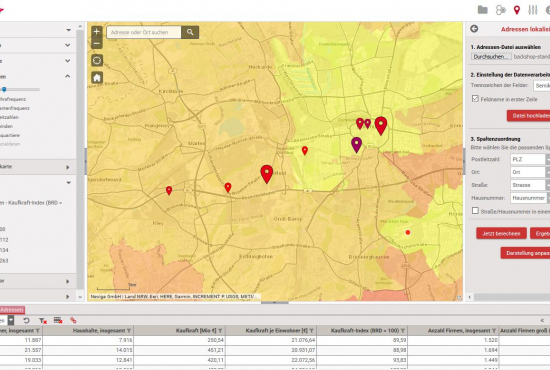Click the red dot marker near Phoenix park
The height and width of the screenshot is (370, 550).
pyautogui.click(x=408, y=232)
